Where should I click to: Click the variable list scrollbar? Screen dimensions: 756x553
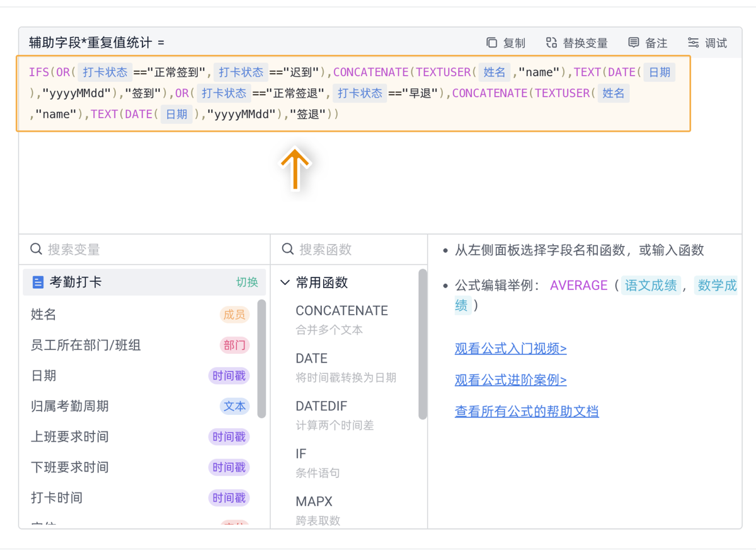click(x=262, y=358)
